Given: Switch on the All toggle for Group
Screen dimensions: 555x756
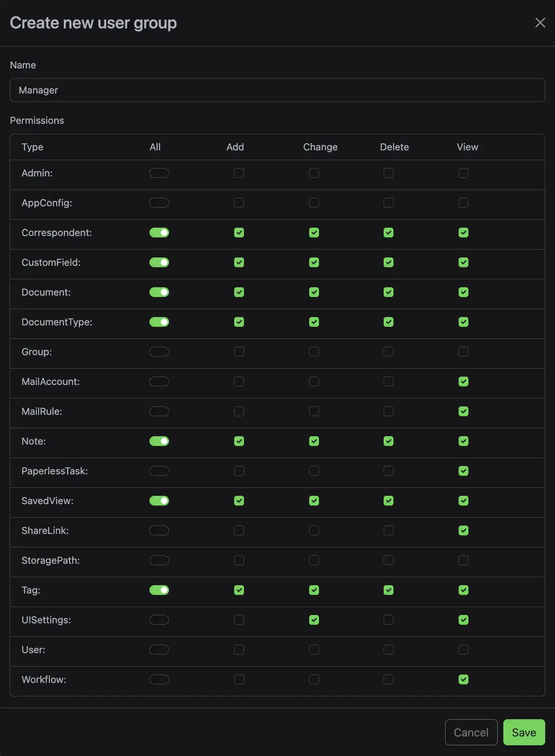Looking at the screenshot, I should (159, 352).
